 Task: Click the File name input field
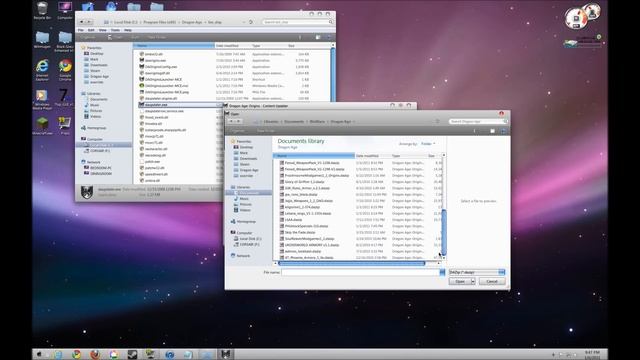coord(360,272)
